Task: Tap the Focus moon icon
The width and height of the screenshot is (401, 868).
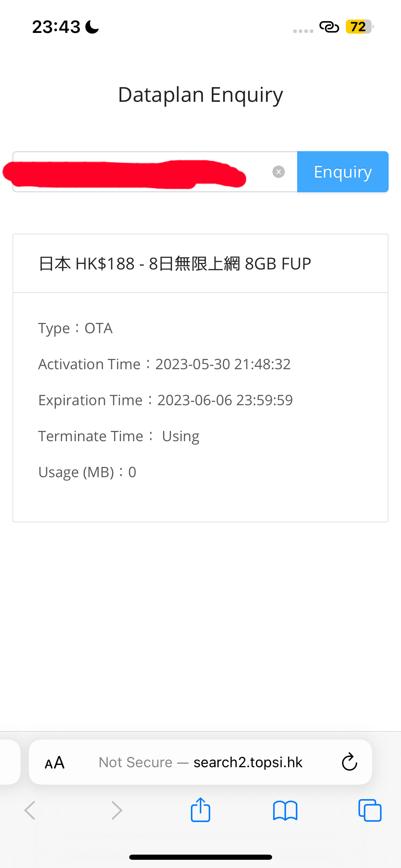Action: coord(92,27)
